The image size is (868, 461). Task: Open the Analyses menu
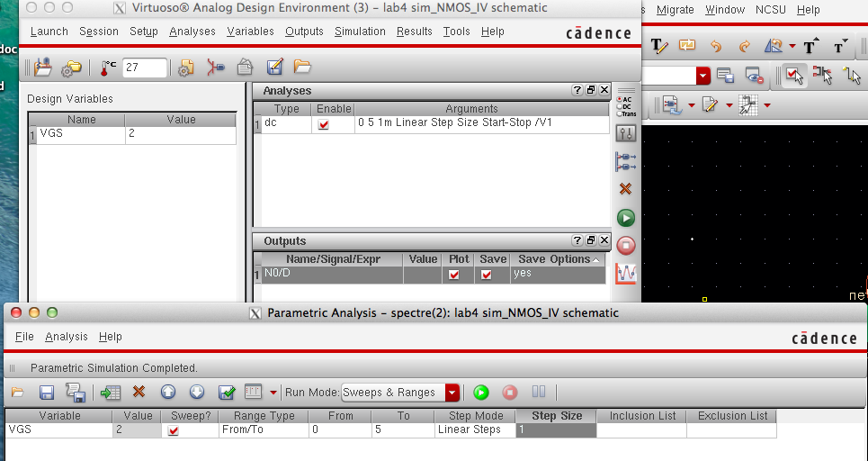[x=192, y=32]
